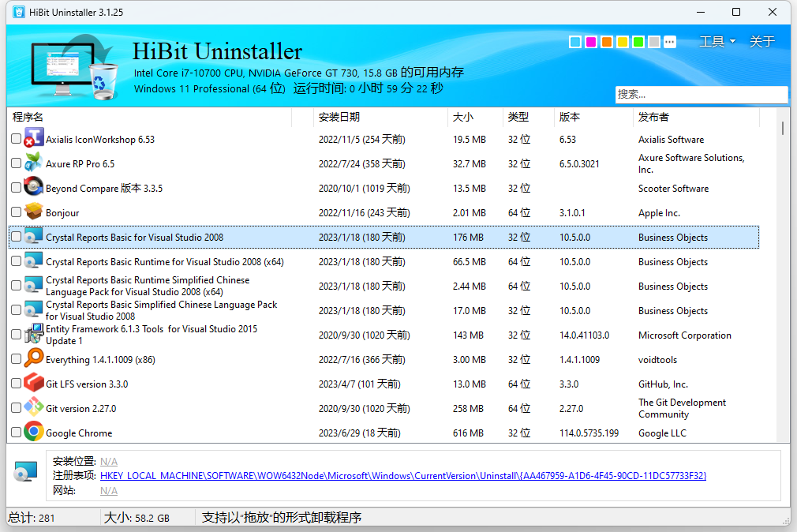Select the Bonjour program name

[x=62, y=212]
